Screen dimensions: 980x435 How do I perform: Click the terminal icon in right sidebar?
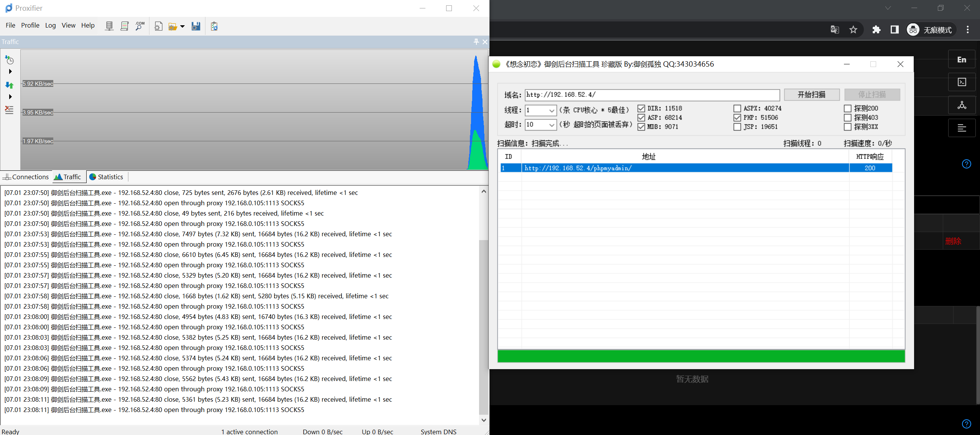coord(962,82)
